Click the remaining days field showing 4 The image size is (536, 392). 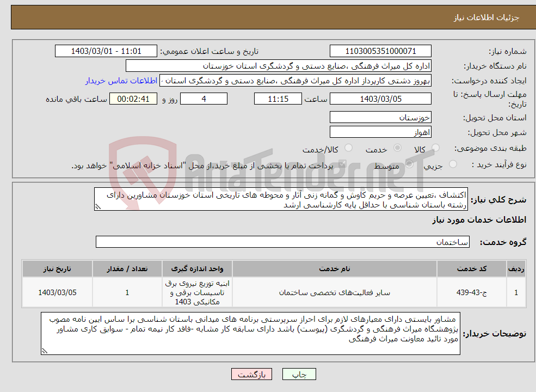pyautogui.click(x=204, y=99)
